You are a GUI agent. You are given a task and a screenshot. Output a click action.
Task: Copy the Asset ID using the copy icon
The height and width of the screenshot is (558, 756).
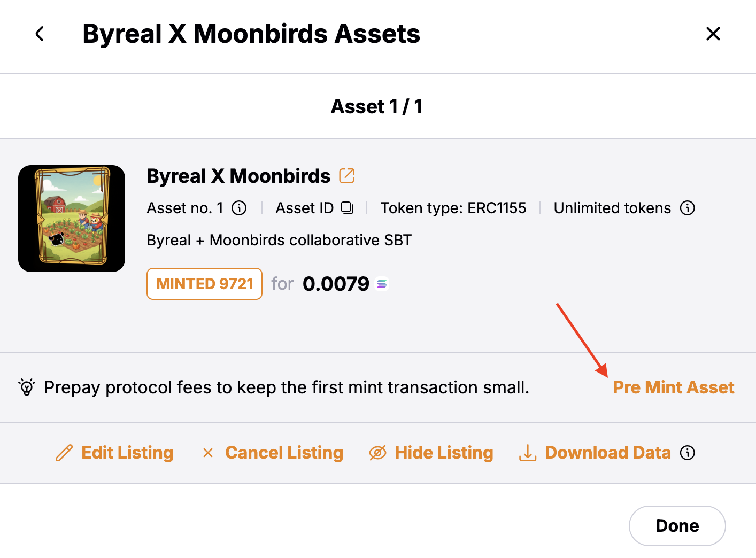[348, 208]
